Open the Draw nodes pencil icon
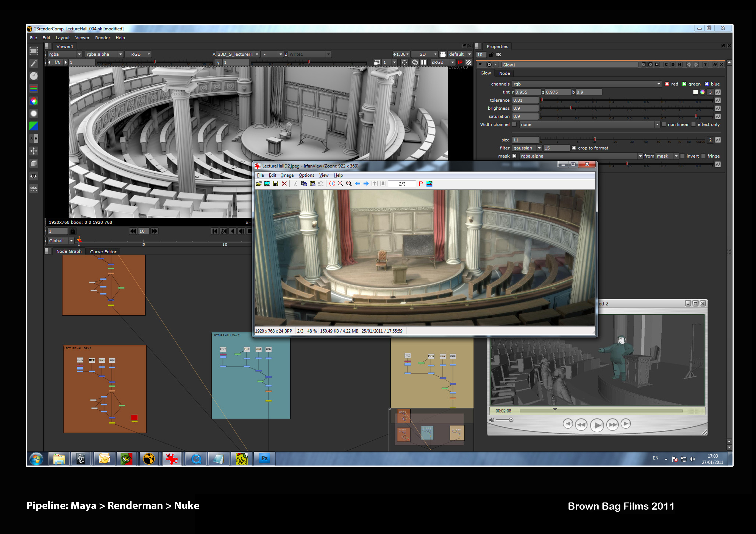The width and height of the screenshot is (756, 534). pos(34,64)
